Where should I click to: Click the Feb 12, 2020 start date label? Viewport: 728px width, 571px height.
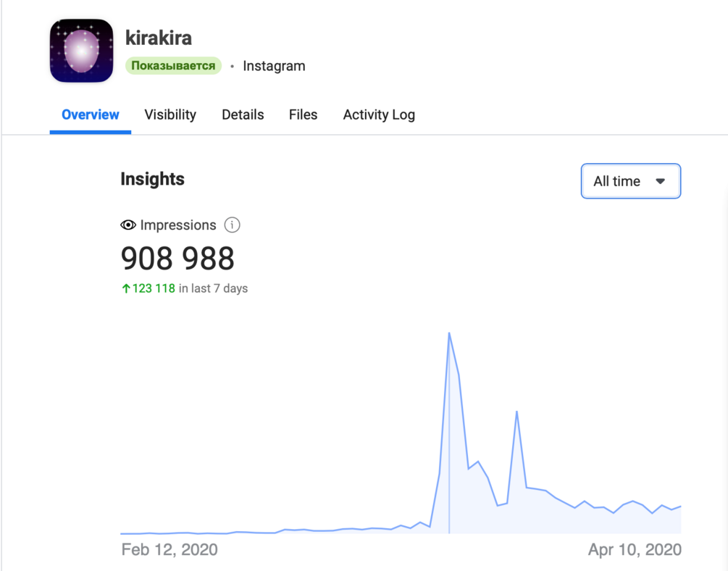point(170,550)
